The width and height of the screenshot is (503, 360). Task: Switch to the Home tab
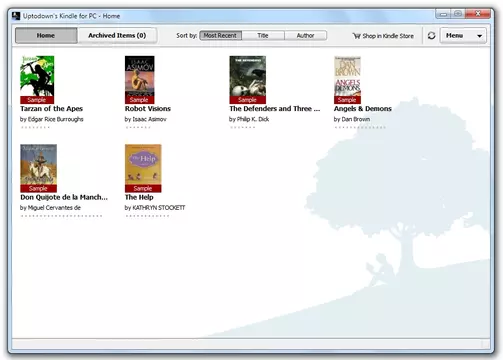(46, 35)
